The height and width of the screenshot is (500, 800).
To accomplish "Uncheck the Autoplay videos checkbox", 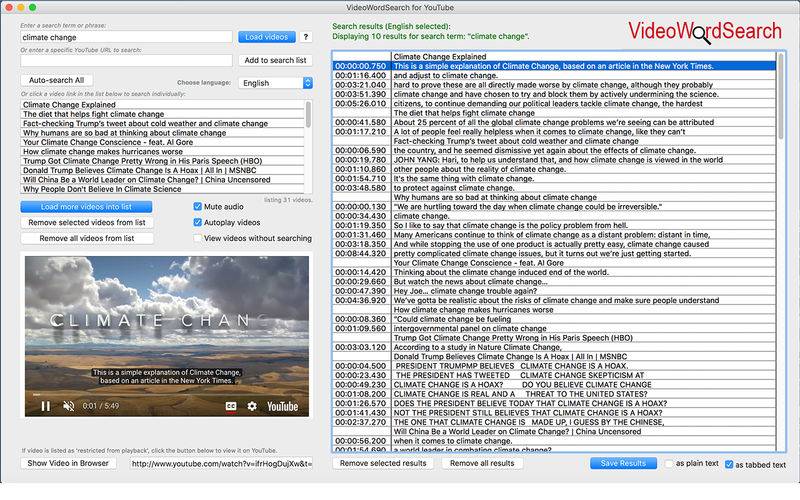I will click(x=197, y=222).
